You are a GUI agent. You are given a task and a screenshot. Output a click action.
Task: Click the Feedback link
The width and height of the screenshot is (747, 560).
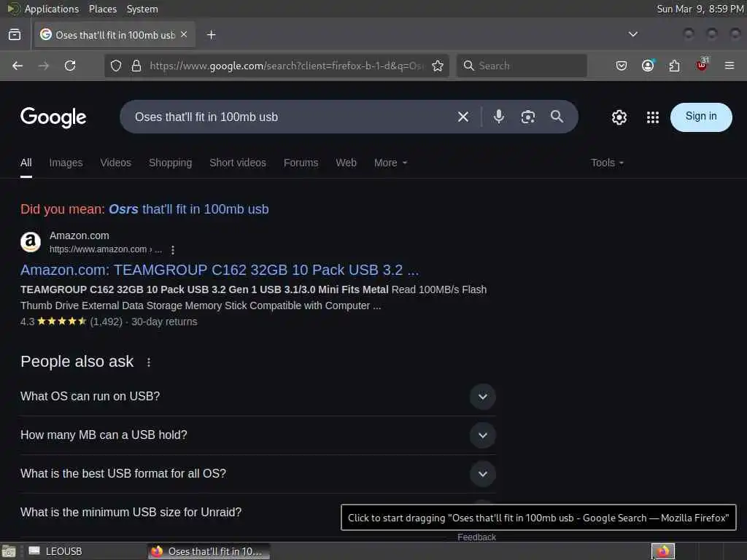coord(477,537)
